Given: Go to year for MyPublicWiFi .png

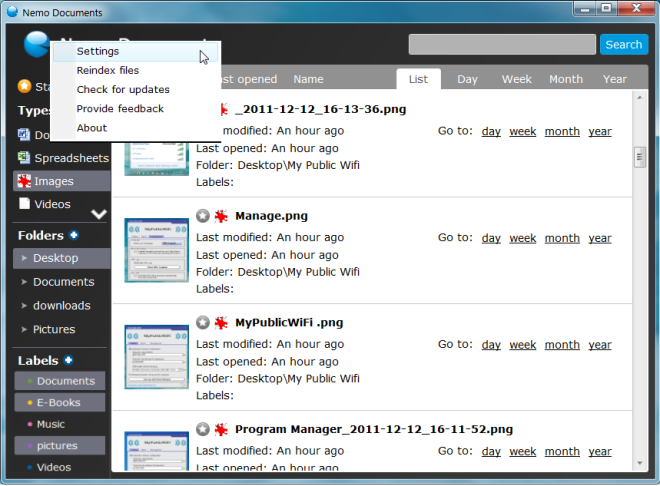Looking at the screenshot, I should coord(600,345).
